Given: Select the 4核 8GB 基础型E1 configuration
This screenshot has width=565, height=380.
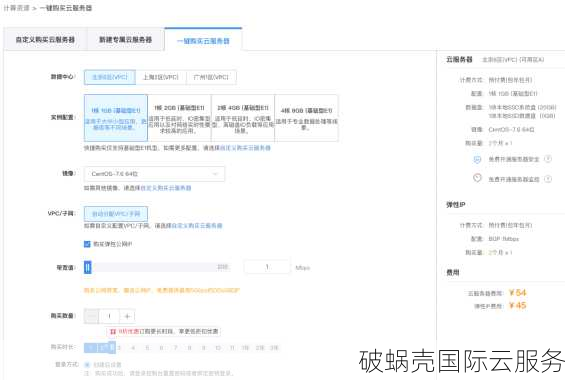Looking at the screenshot, I should tap(307, 118).
